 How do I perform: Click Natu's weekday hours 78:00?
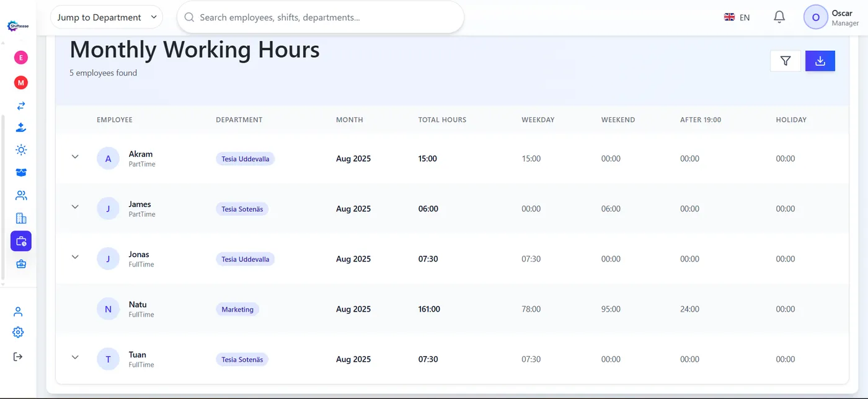click(x=531, y=309)
